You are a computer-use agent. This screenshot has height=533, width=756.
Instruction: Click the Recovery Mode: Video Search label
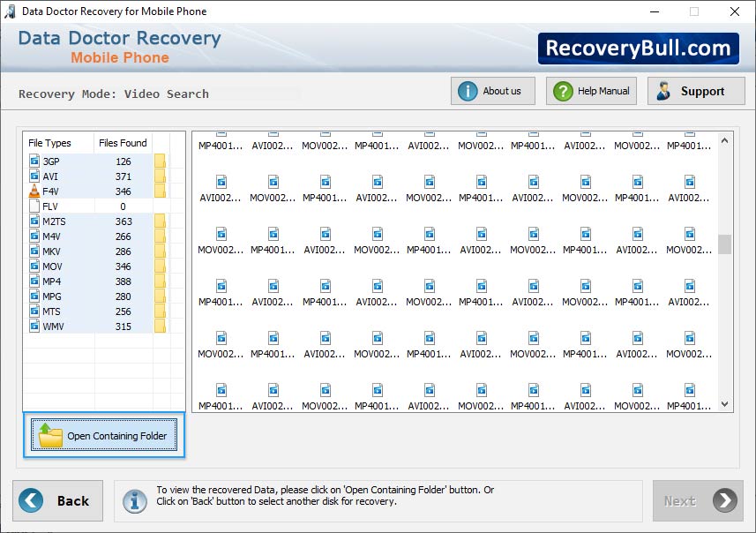114,94
